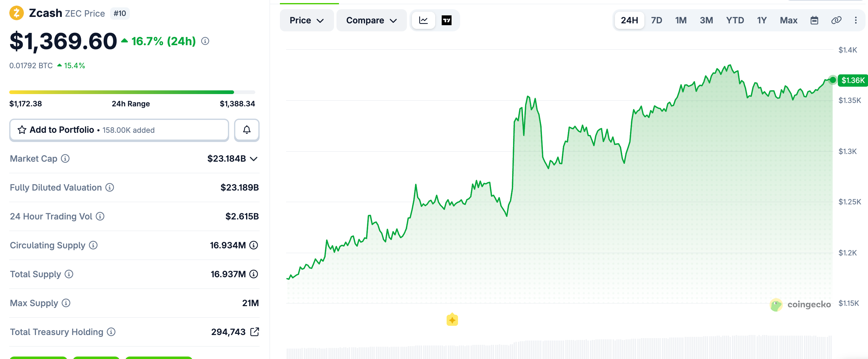This screenshot has width=868, height=359.
Task: Open Max Supply info icon
Action: (x=66, y=303)
